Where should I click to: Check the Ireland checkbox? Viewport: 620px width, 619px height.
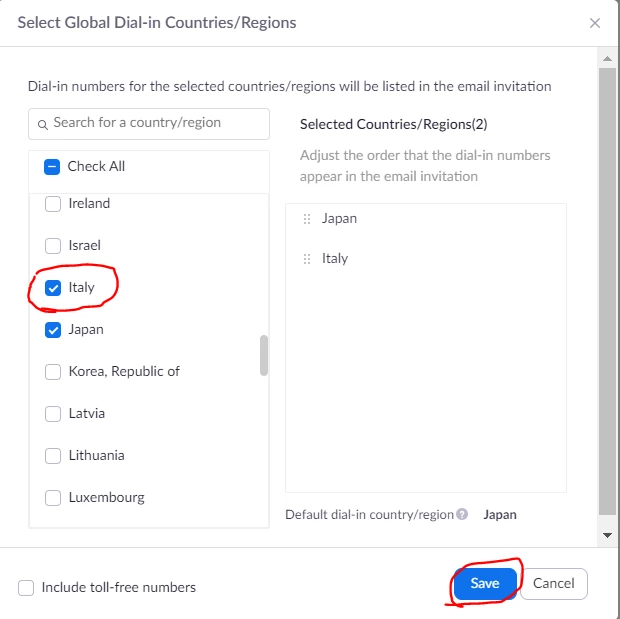[x=53, y=204]
